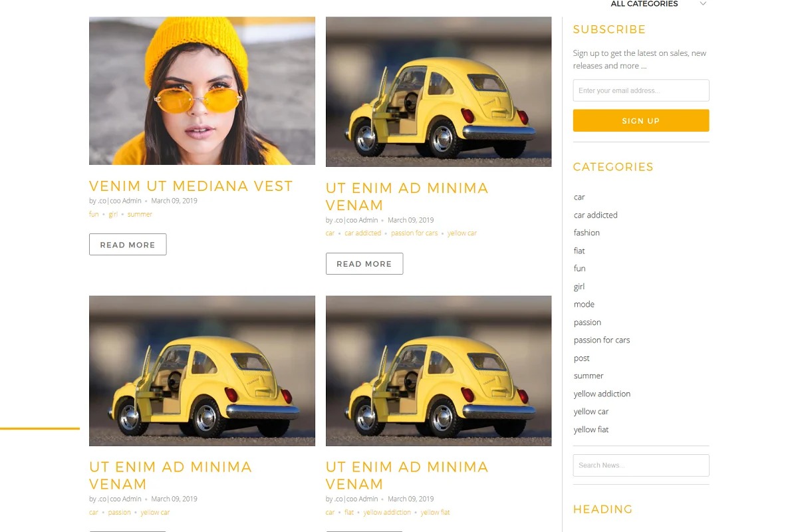The image size is (798, 532).
Task: Open the Venim Ut Mediana Vest post title
Action: 191,186
